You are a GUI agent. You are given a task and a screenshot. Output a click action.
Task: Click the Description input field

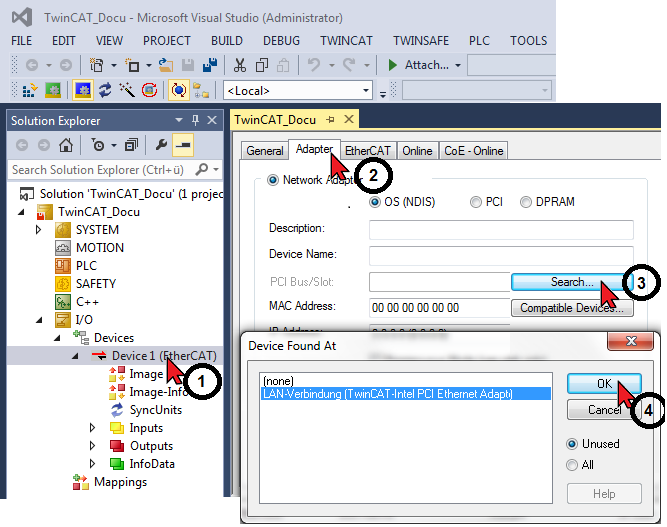[501, 229]
